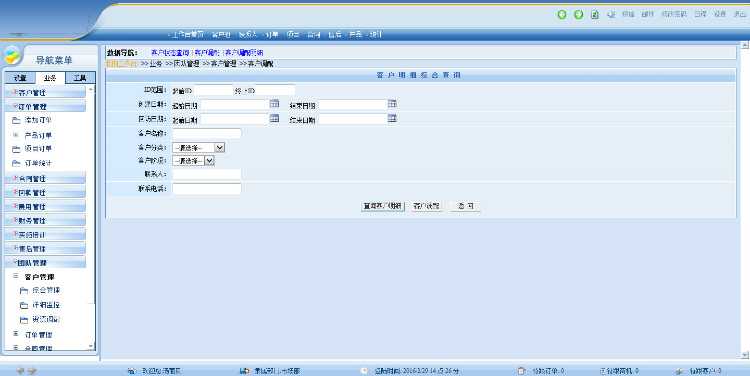
Task: Collapse the 团队管理 accordion header
Action: [x=45, y=263]
